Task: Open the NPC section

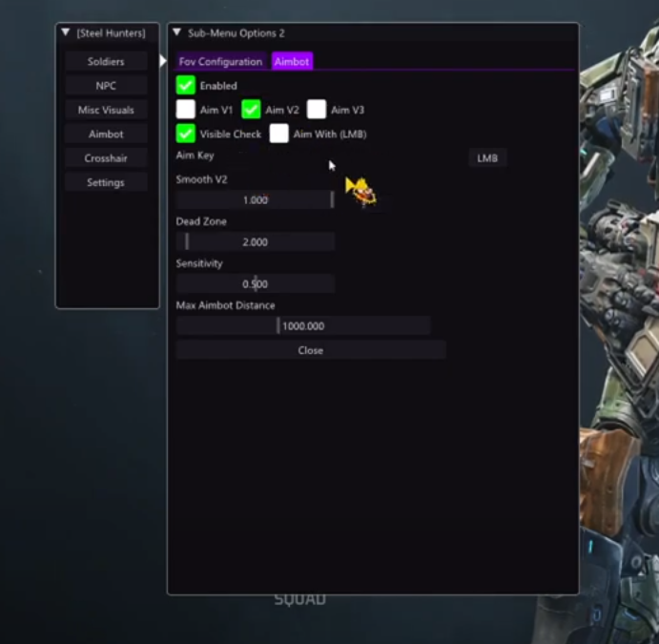Action: click(x=106, y=86)
